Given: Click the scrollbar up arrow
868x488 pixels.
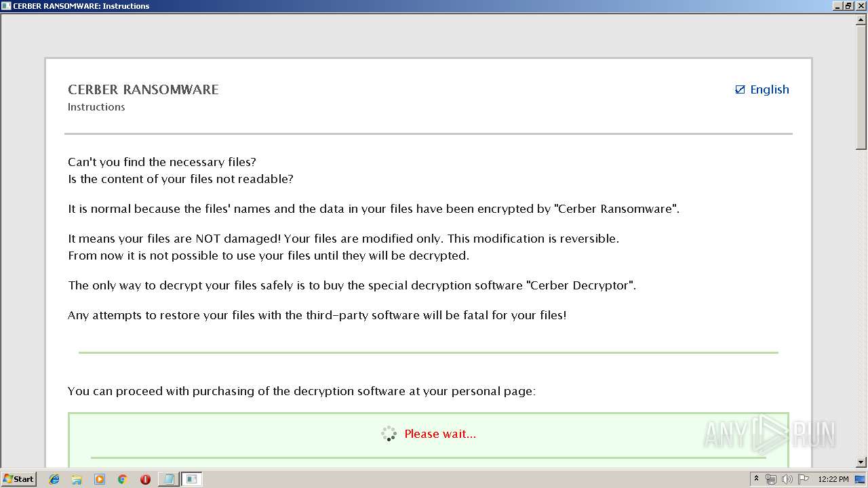Looking at the screenshot, I should (x=861, y=20).
